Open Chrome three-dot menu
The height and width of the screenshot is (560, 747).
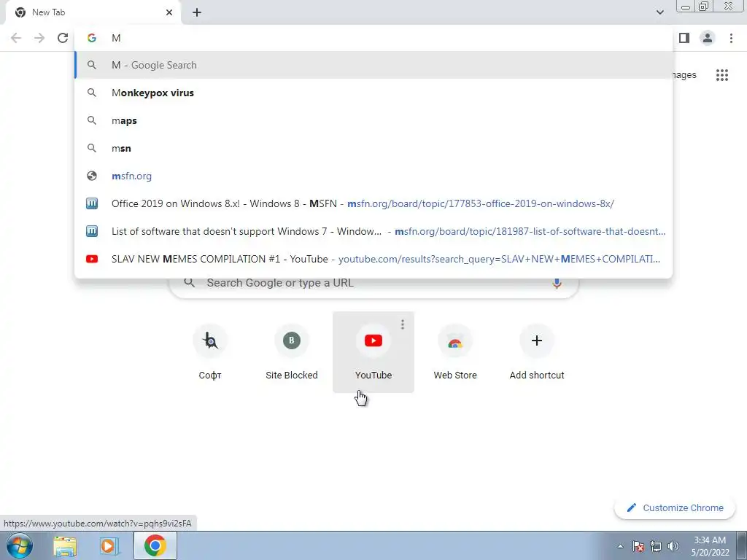tap(731, 38)
